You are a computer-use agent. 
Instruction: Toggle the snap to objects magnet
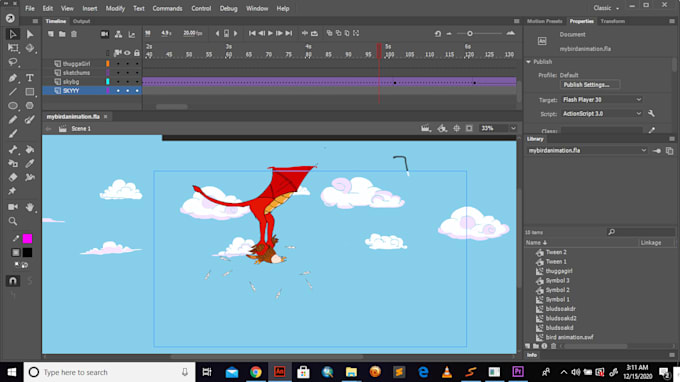(x=13, y=281)
